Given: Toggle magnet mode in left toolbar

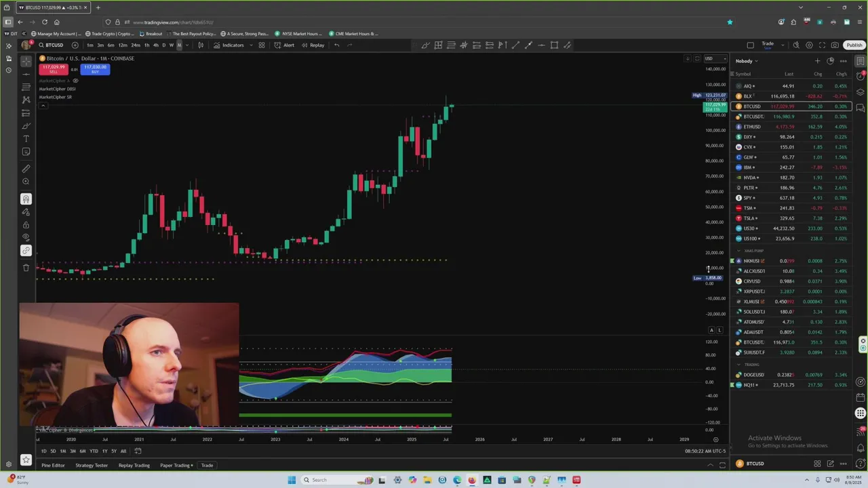Looking at the screenshot, I should 26,199.
